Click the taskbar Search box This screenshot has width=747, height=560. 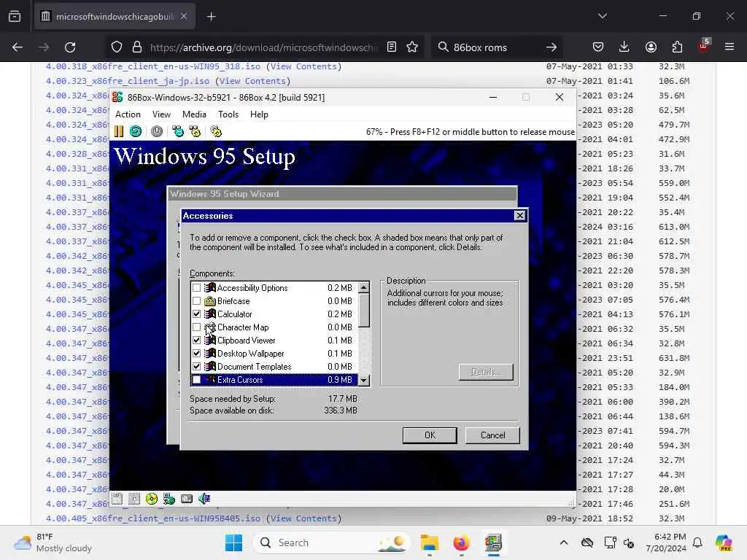pyautogui.click(x=332, y=542)
